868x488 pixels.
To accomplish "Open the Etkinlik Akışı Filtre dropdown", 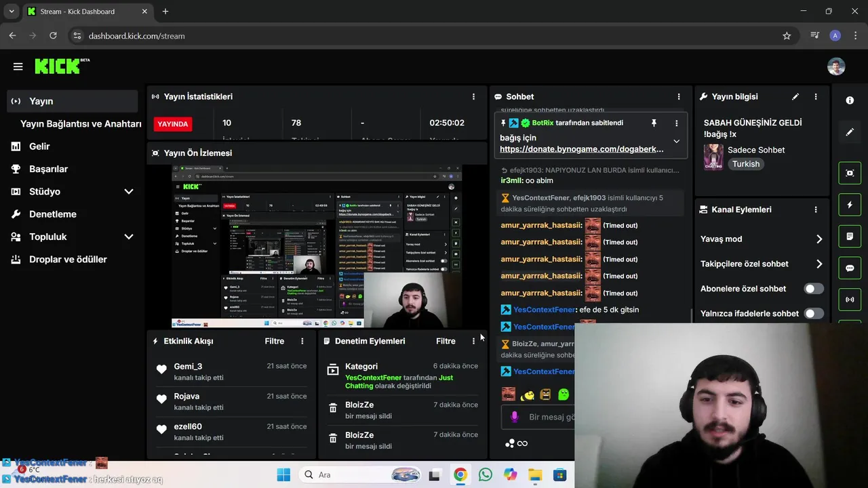I will pos(275,341).
